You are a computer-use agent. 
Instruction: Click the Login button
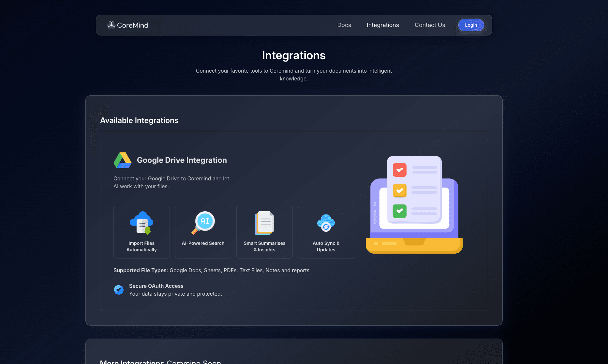pyautogui.click(x=471, y=25)
